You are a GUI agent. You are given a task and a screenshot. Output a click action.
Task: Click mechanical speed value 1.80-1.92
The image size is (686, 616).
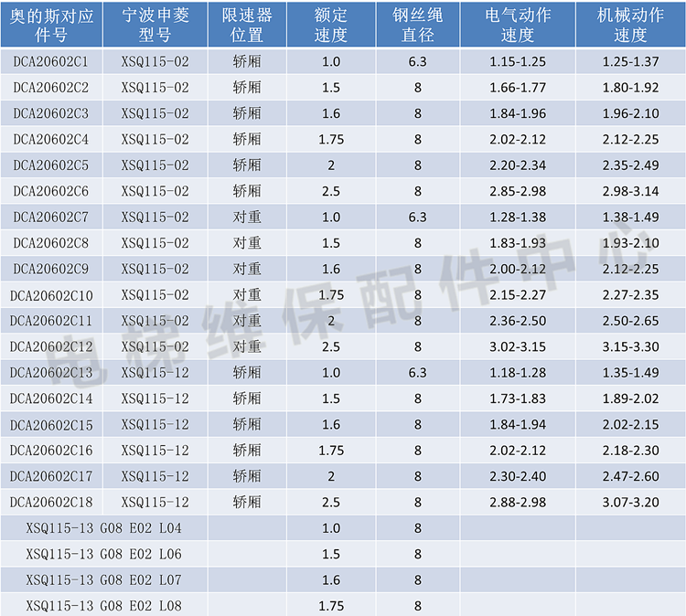[630, 88]
